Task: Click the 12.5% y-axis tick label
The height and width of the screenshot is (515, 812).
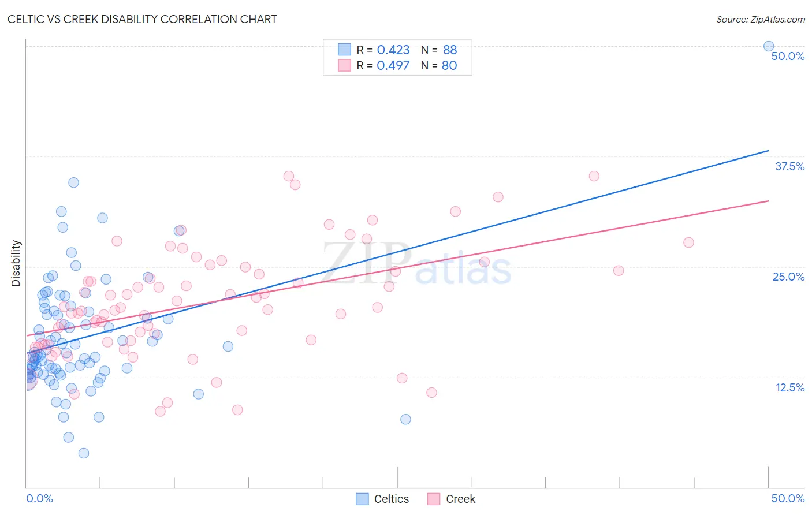Action: pos(789,387)
